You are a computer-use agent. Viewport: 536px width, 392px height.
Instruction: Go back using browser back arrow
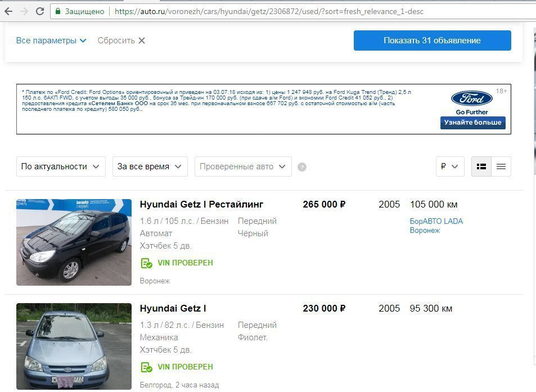(x=8, y=11)
